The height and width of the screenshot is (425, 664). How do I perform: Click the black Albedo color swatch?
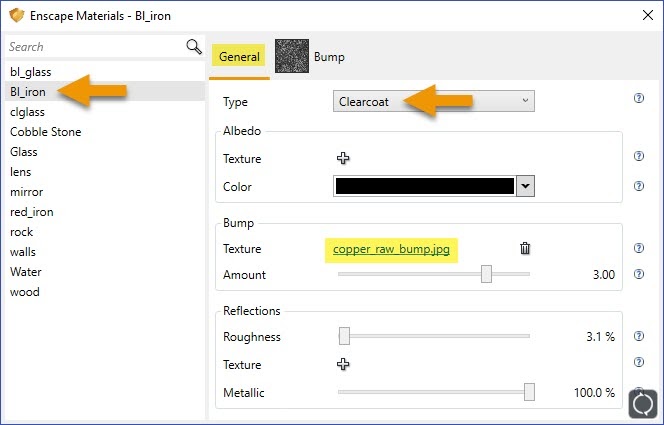pos(424,186)
